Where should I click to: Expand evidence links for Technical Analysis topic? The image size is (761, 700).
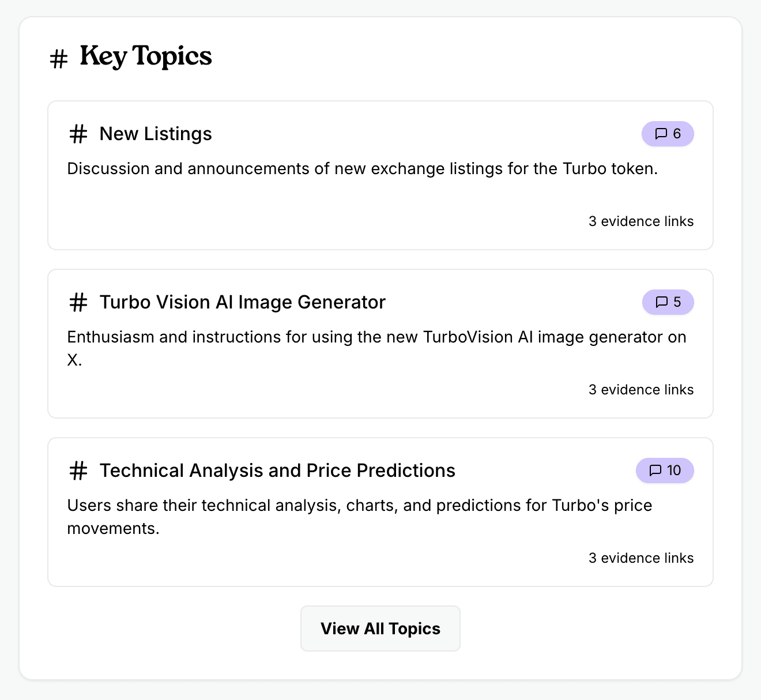click(641, 558)
